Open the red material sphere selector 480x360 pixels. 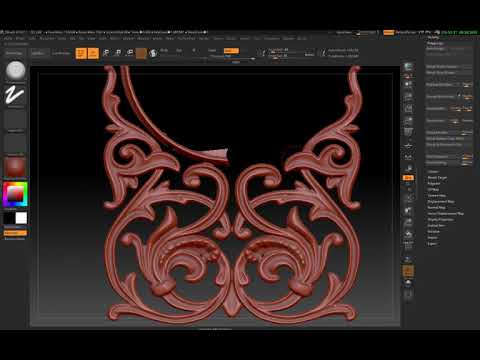tap(15, 167)
